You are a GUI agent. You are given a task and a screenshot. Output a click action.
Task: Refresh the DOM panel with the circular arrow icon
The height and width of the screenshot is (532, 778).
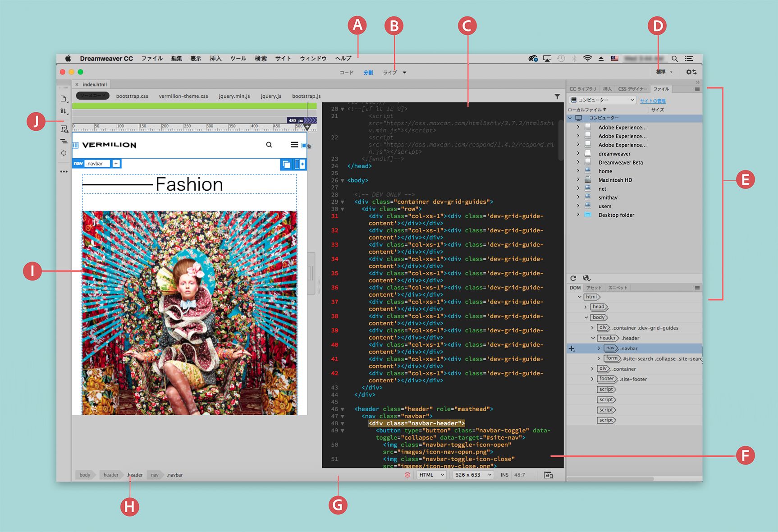573,278
